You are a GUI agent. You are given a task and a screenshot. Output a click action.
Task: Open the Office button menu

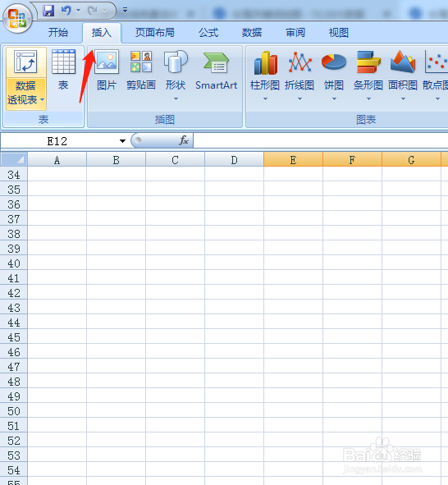[17, 19]
